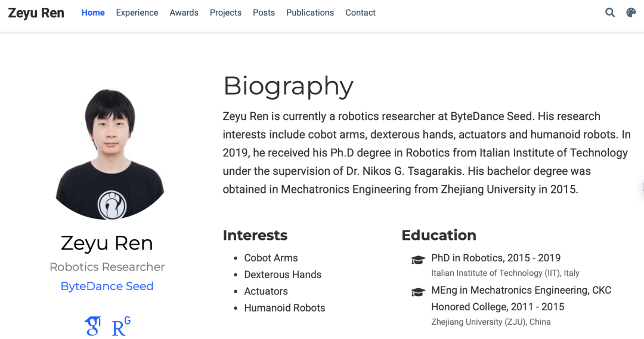Click graduation cap beside MEng in Mechatronics
The width and height of the screenshot is (644, 339).
pos(418,291)
